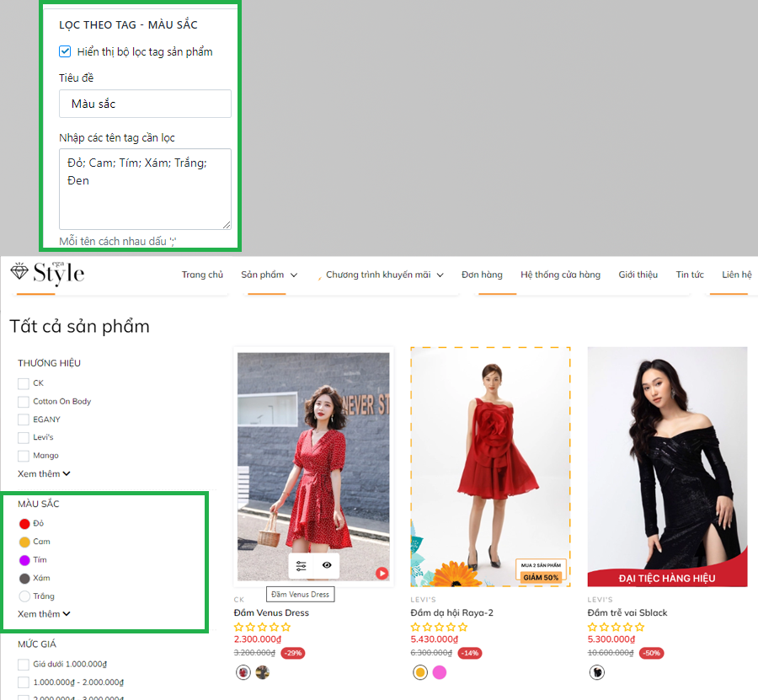Select the orange variant swatch of Raya-2
This screenshot has height=700, width=758.
[419, 672]
